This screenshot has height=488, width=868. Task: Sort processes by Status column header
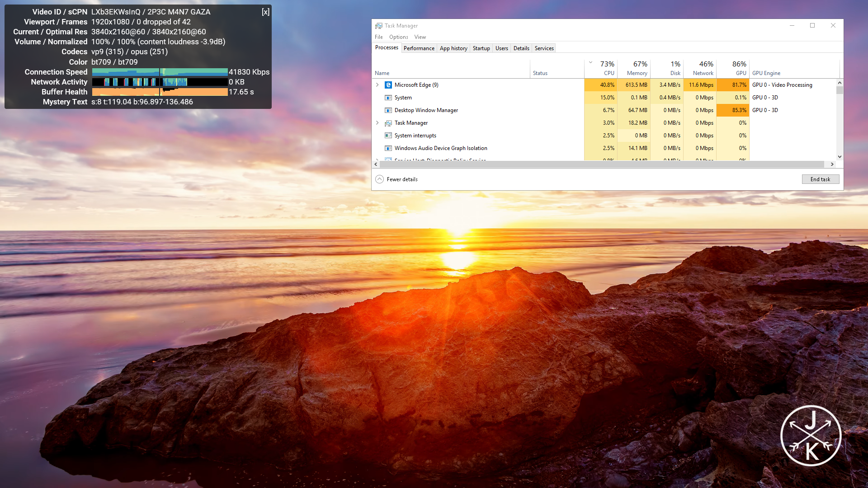pos(557,68)
